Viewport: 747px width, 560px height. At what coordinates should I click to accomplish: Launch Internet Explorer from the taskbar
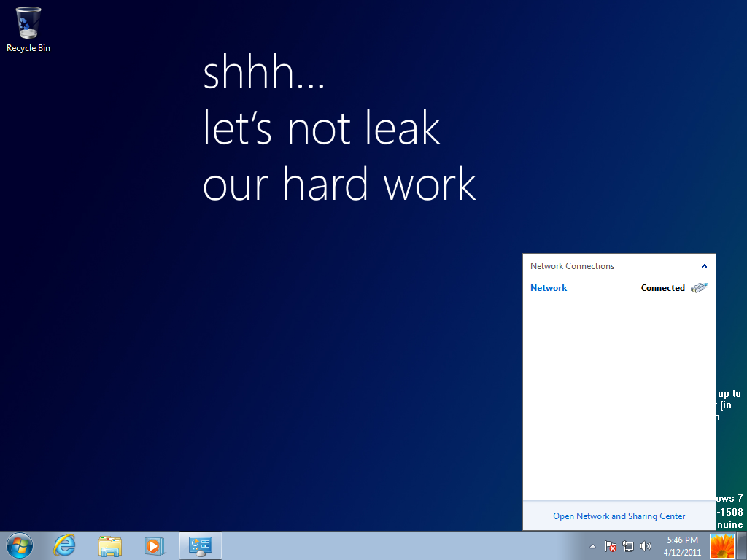[x=65, y=545]
